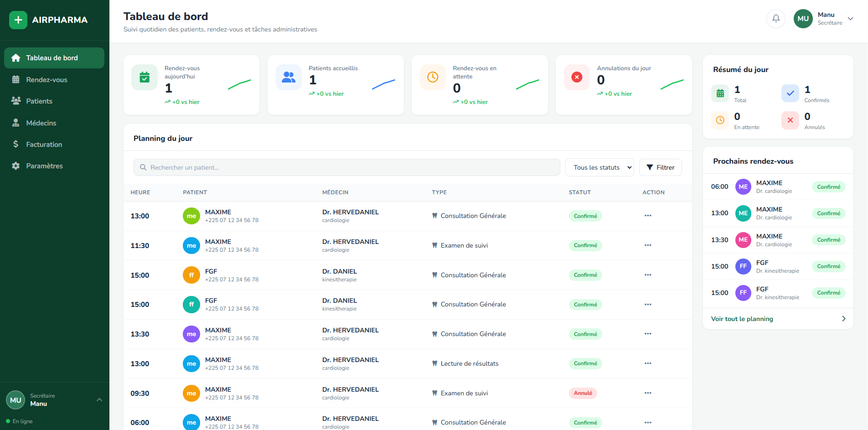
Task: Click Confirmé badge in the 11:30 row
Action: click(585, 245)
